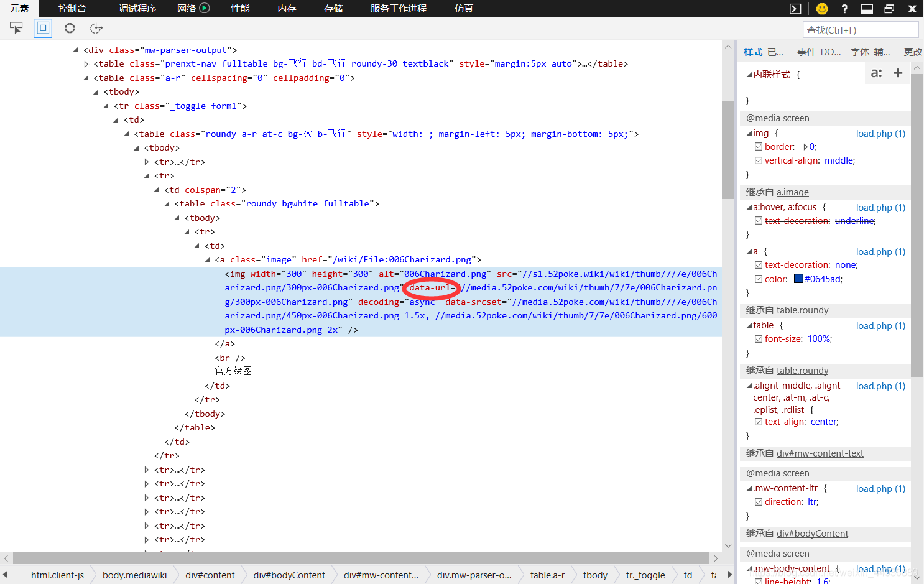Collapse the div mw-parser-output node
924x584 pixels.
tap(76, 50)
